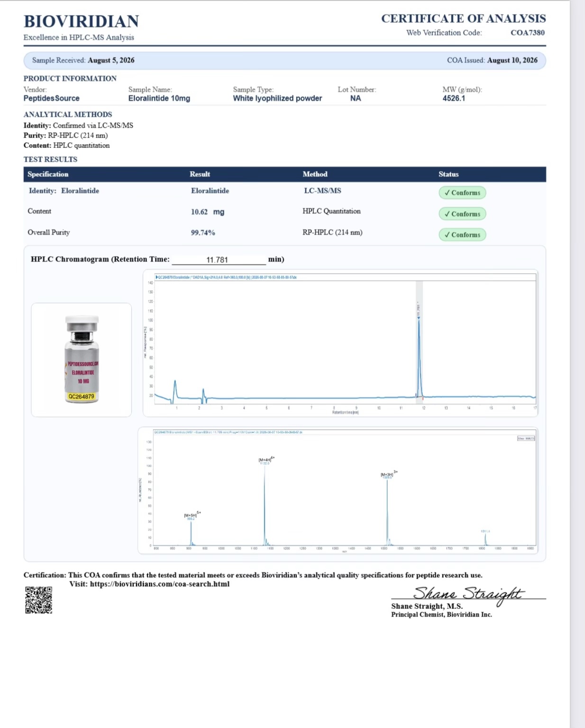Select the verification code COA7380

click(528, 33)
